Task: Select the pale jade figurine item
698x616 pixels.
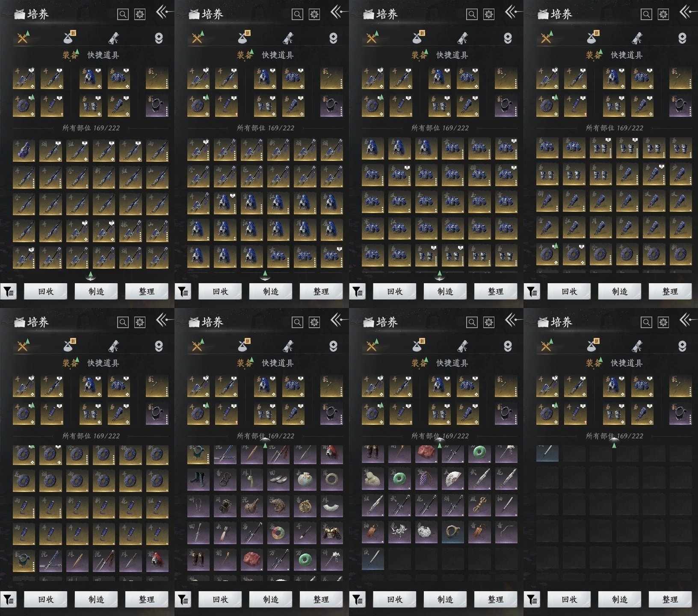Action: click(x=373, y=479)
